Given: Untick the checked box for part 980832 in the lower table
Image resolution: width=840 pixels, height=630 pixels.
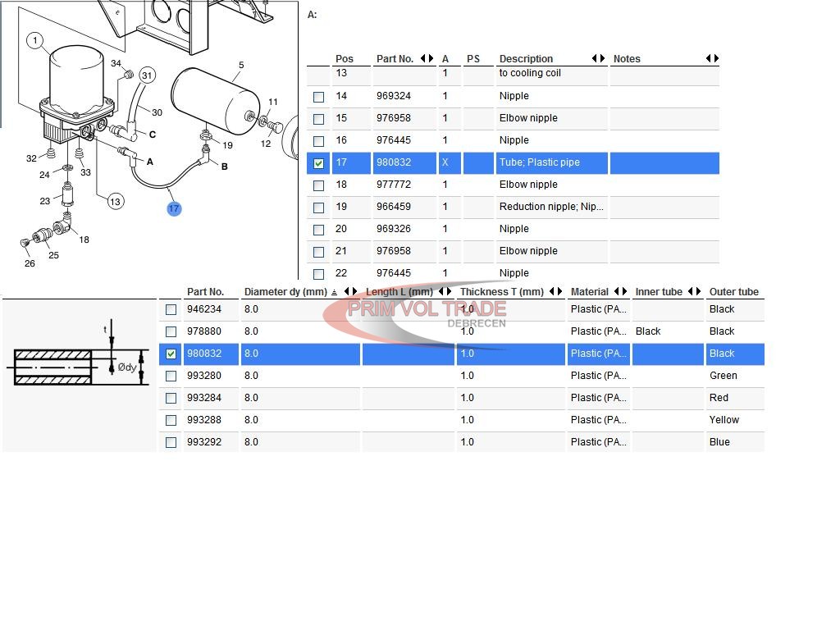Looking at the screenshot, I should click(x=171, y=354).
